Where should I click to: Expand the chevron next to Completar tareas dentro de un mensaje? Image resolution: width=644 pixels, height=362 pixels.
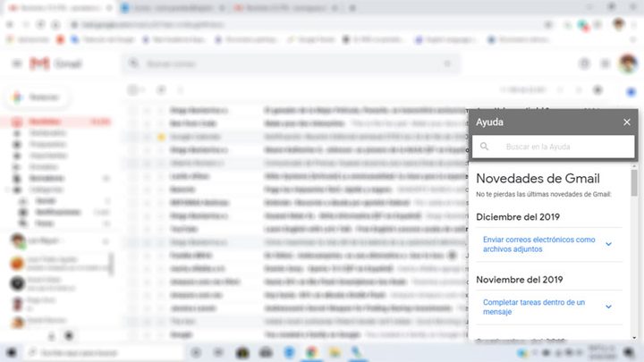point(608,307)
